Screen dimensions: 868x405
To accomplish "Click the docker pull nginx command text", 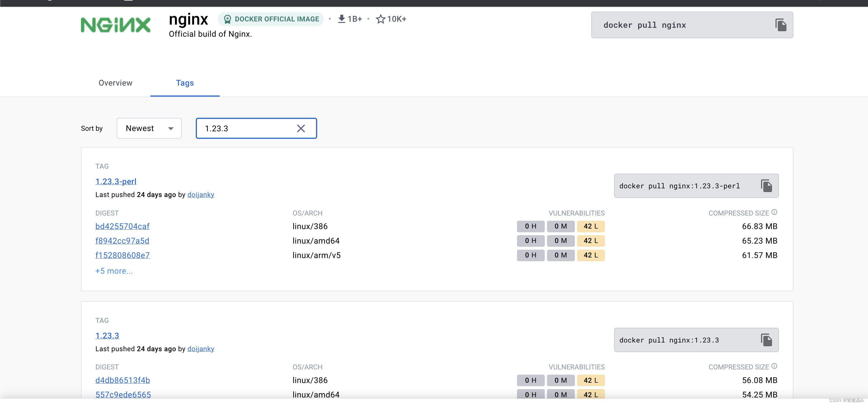I will (644, 25).
